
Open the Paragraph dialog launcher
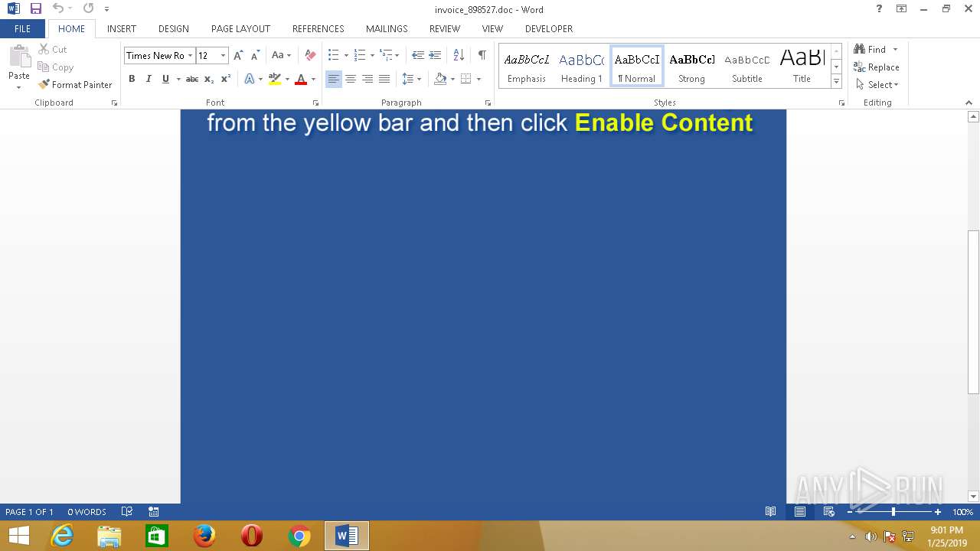pyautogui.click(x=488, y=103)
